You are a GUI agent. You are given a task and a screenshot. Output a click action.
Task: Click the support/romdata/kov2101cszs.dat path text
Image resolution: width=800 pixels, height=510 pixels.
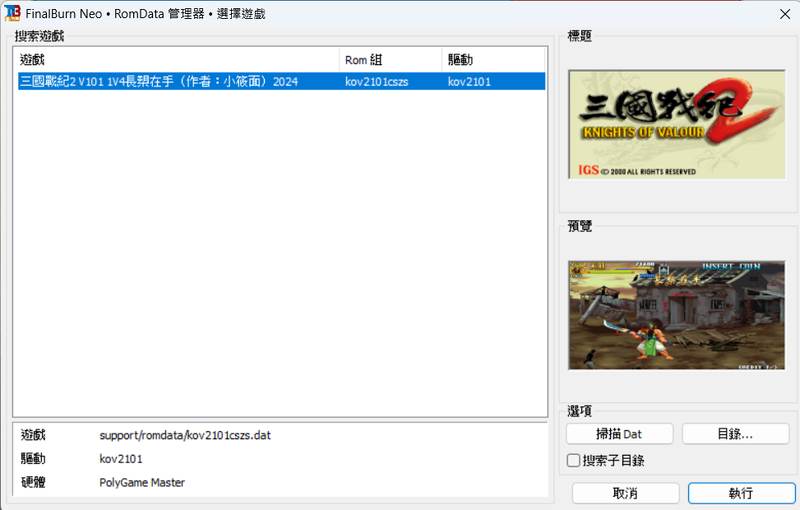click(185, 435)
